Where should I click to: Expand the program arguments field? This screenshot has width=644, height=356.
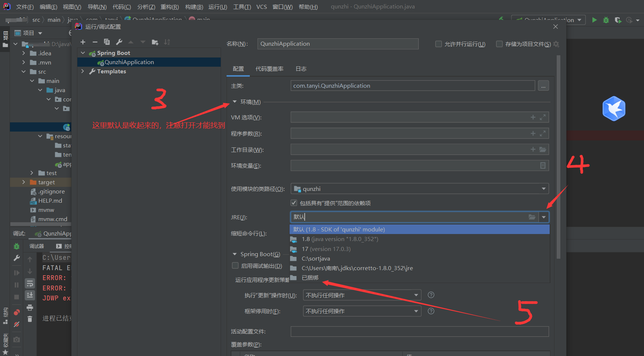[x=543, y=133]
